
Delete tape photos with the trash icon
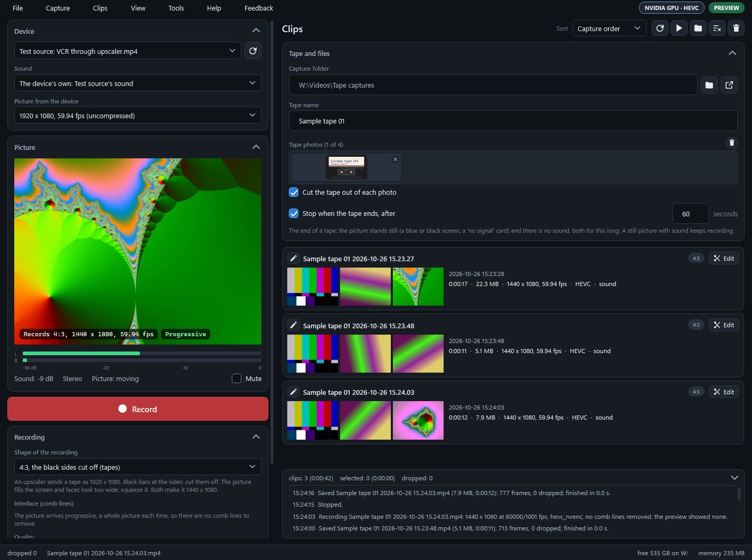(x=731, y=143)
